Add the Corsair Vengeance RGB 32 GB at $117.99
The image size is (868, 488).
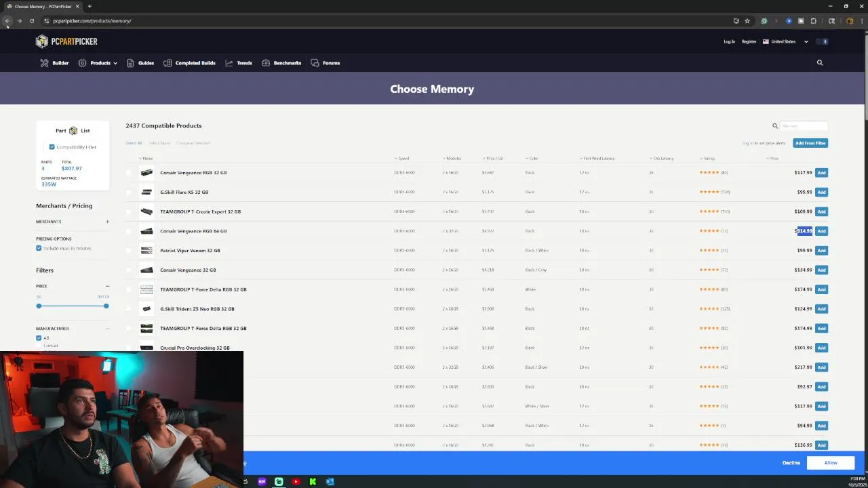point(821,173)
